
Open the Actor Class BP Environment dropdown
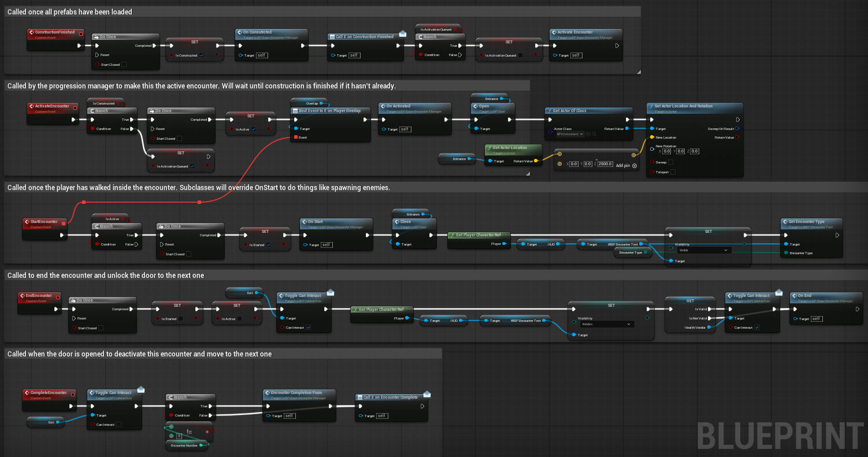coord(569,134)
